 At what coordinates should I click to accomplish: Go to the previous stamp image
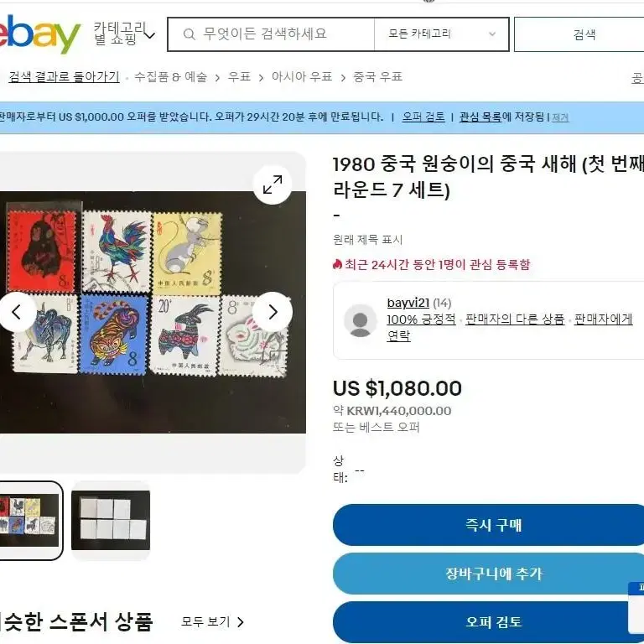click(x=17, y=313)
